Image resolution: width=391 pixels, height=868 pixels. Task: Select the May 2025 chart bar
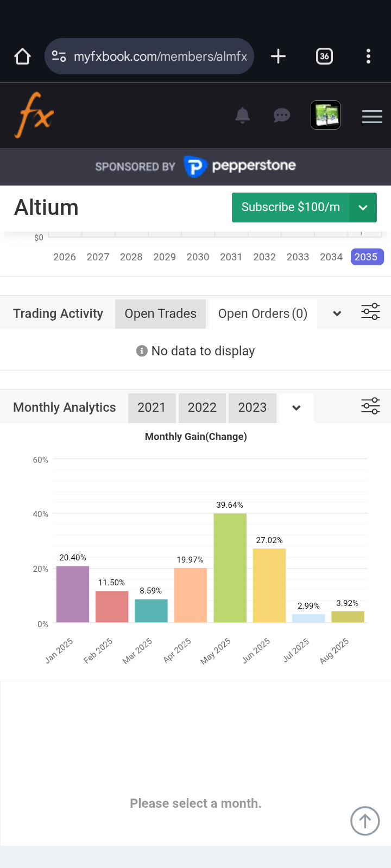click(x=230, y=568)
